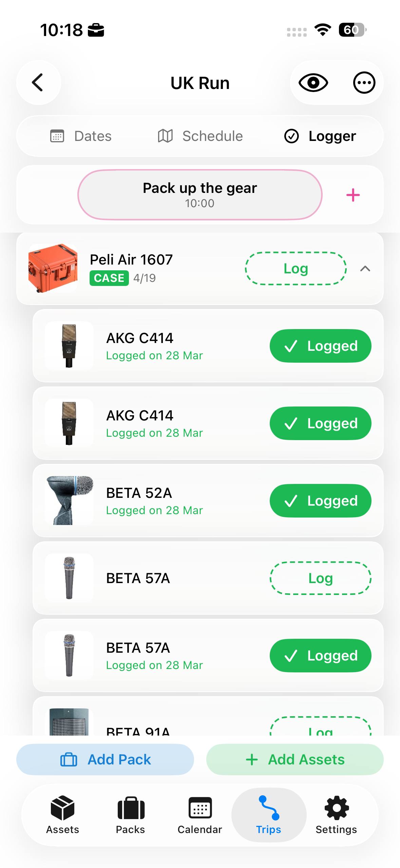Add a new logger entry with pink plus
Screen dimensions: 400x868
pos(353,195)
